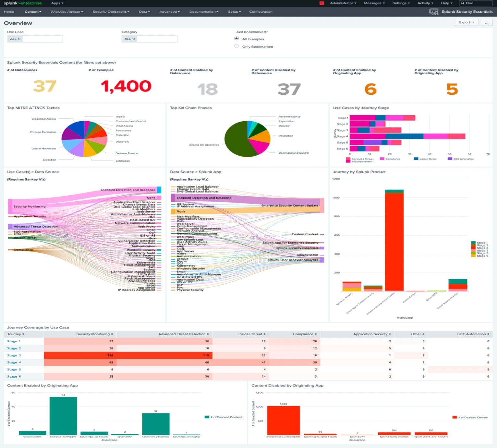Remove the ALL tag in Category filter
The image size is (497, 448).
coord(134,39)
